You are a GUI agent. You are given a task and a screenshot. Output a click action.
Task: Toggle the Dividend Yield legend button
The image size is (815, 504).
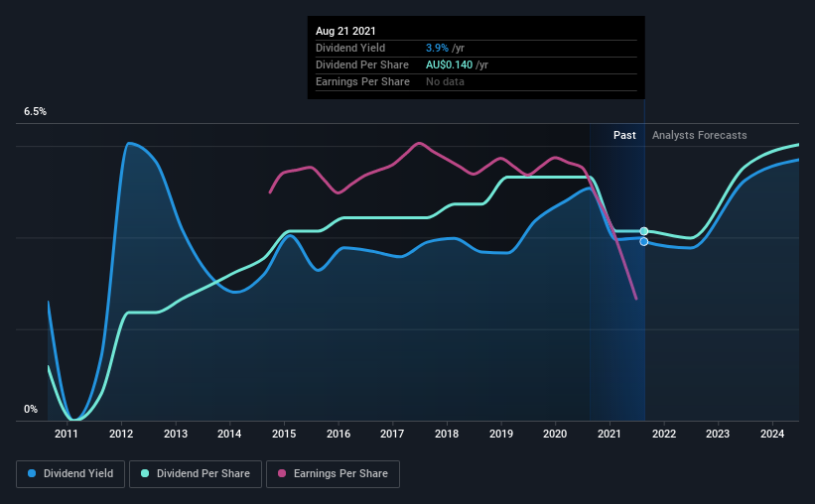(x=70, y=474)
